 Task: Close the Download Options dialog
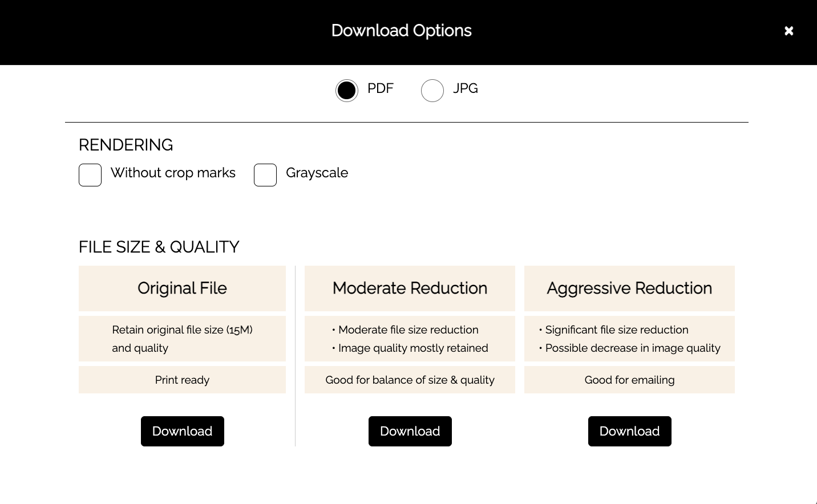pos(788,31)
